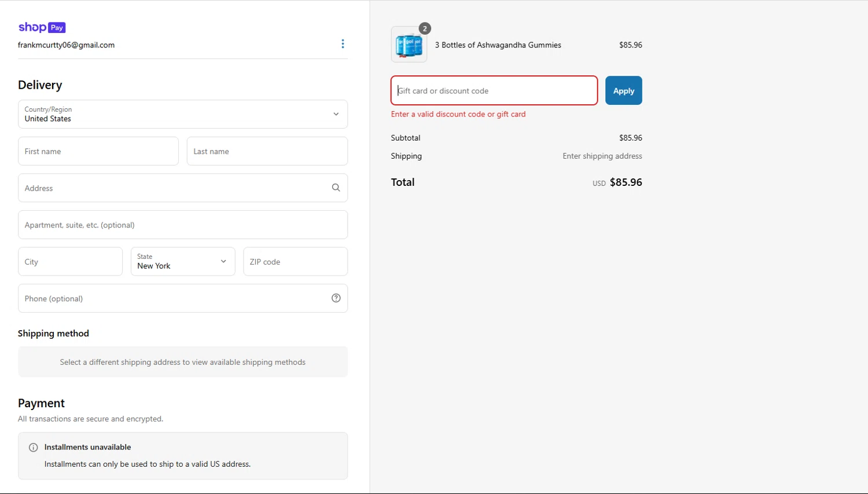The width and height of the screenshot is (868, 494).
Task: Click the Enter shipping address text
Action: (x=602, y=156)
